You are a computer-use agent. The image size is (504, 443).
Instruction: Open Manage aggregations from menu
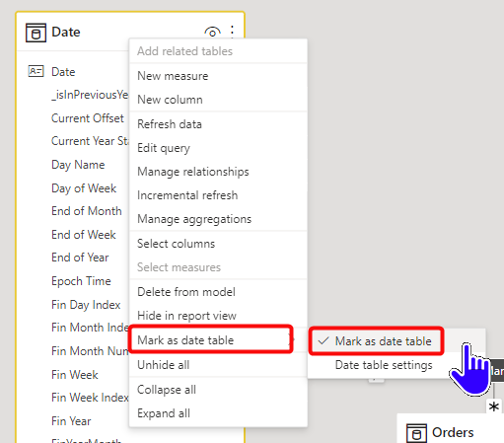click(218, 219)
